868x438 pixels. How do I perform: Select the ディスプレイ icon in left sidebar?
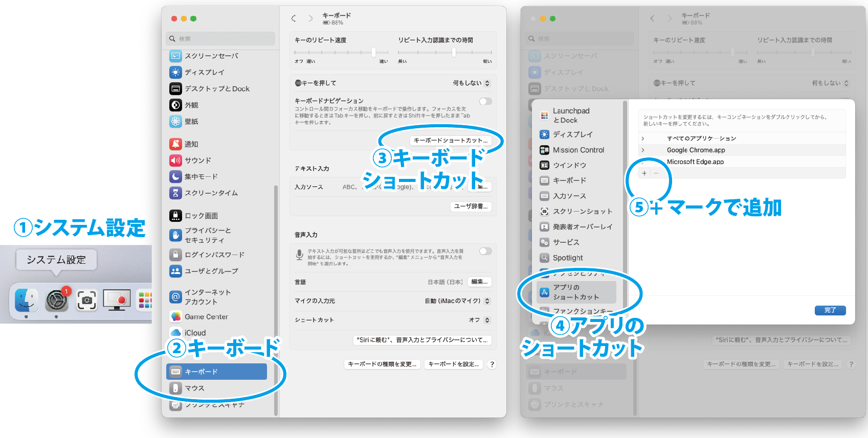point(175,72)
